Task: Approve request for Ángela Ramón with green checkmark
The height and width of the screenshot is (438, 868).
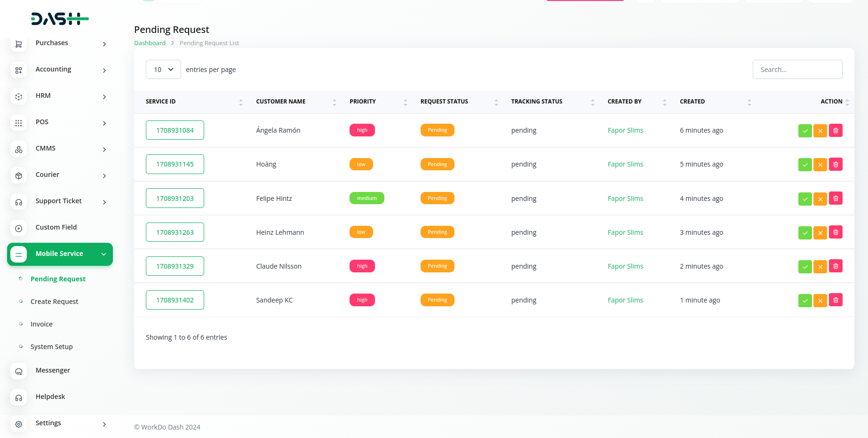Action: point(805,131)
